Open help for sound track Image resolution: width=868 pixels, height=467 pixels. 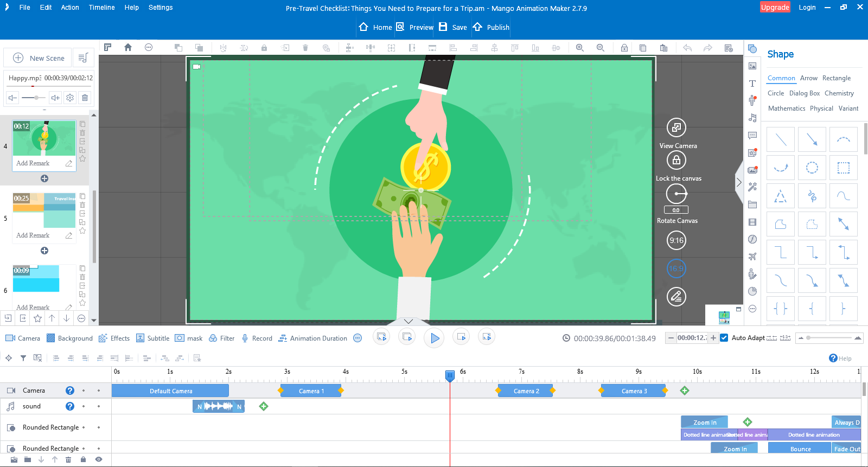pos(70,406)
